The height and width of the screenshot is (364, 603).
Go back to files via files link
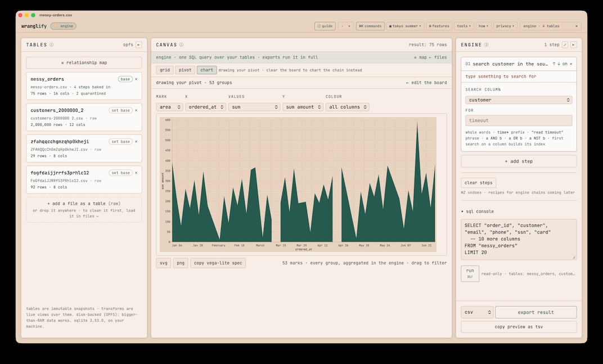coord(438,57)
